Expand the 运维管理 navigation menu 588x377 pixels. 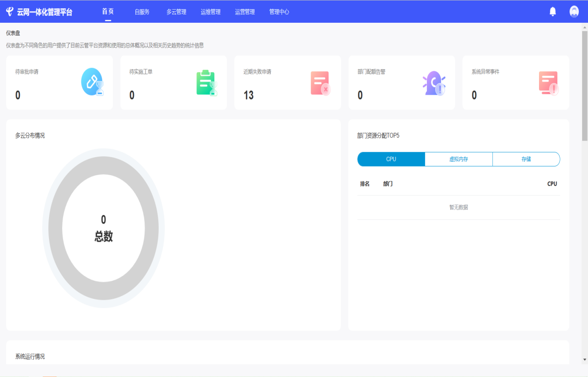point(211,12)
